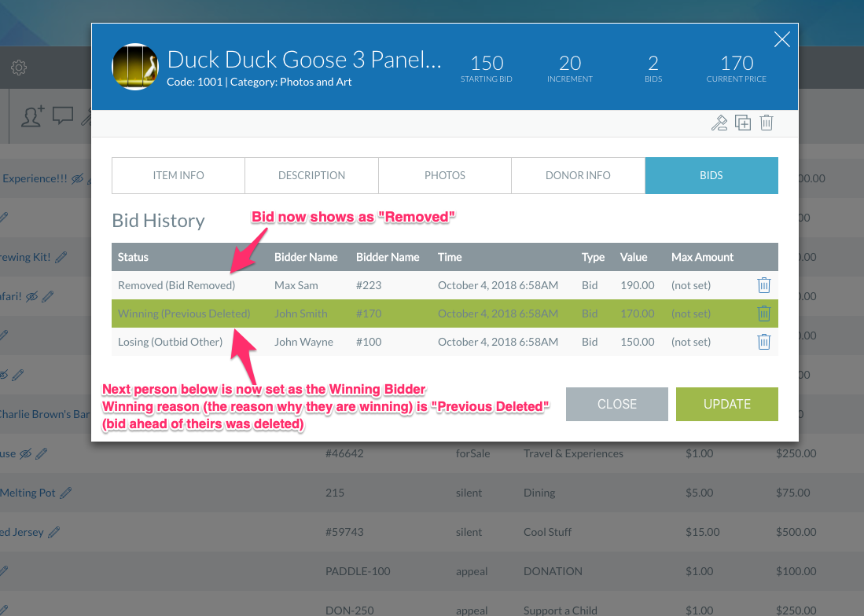Click the Duck Duck Goose item thumbnail
The height and width of the screenshot is (616, 864).
point(135,67)
